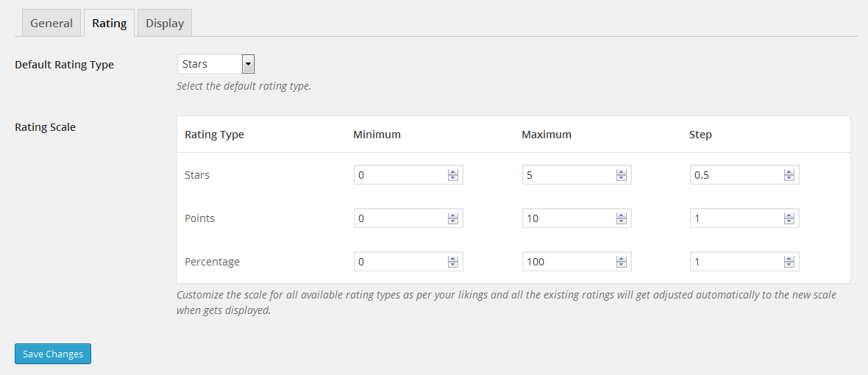Increase the Percentage step with up arrow

(x=789, y=259)
